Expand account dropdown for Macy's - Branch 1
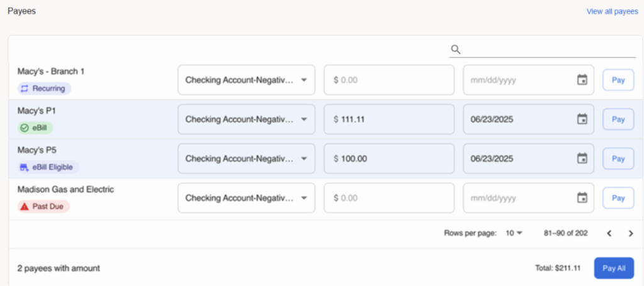The height and width of the screenshot is (286, 644). [x=247, y=80]
